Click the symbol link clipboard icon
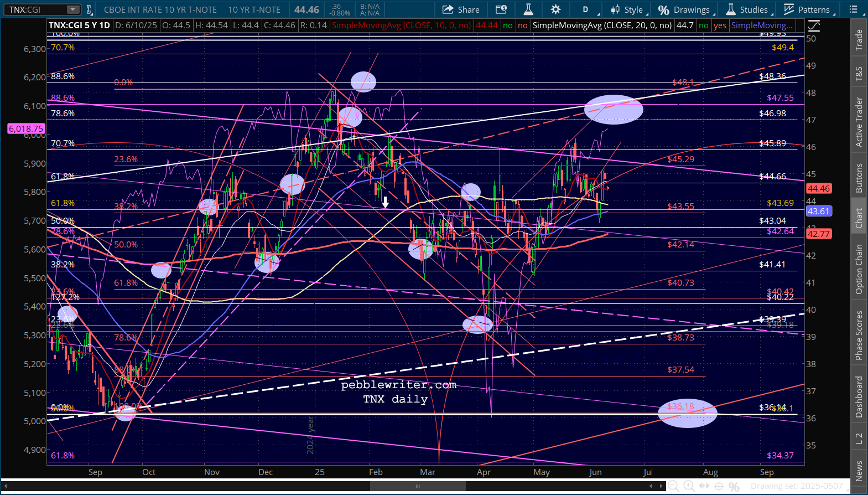 (89, 9)
